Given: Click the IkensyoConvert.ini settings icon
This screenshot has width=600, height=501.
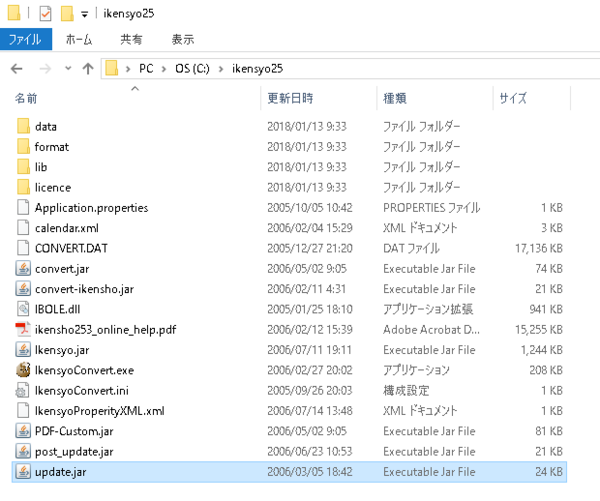Looking at the screenshot, I should [22, 390].
